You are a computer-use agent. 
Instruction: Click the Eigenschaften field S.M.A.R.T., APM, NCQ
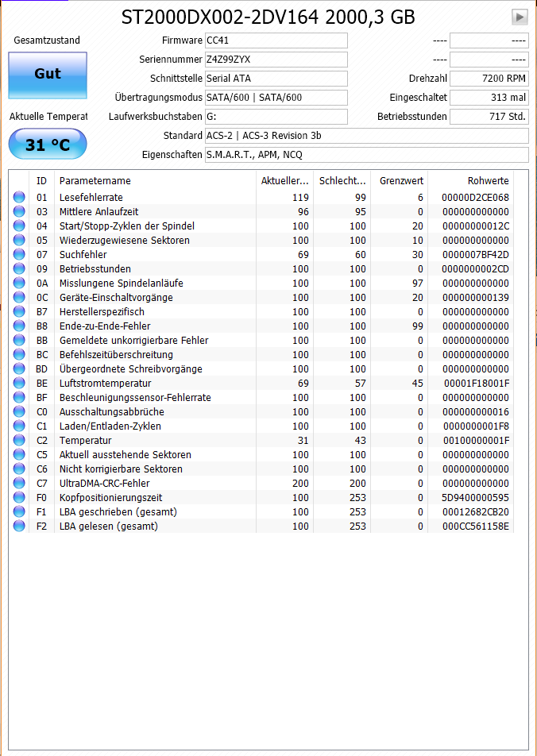pos(367,155)
